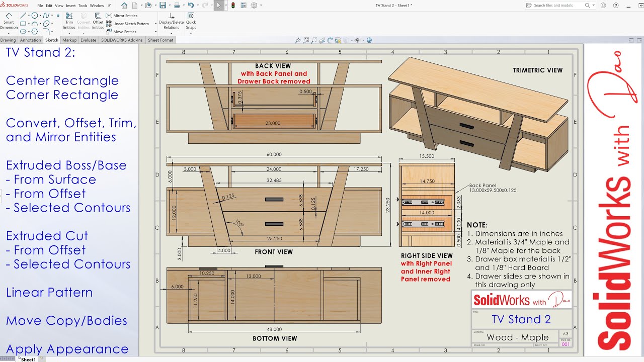The height and width of the screenshot is (362, 644).
Task: Open the View menu
Action: (59, 6)
